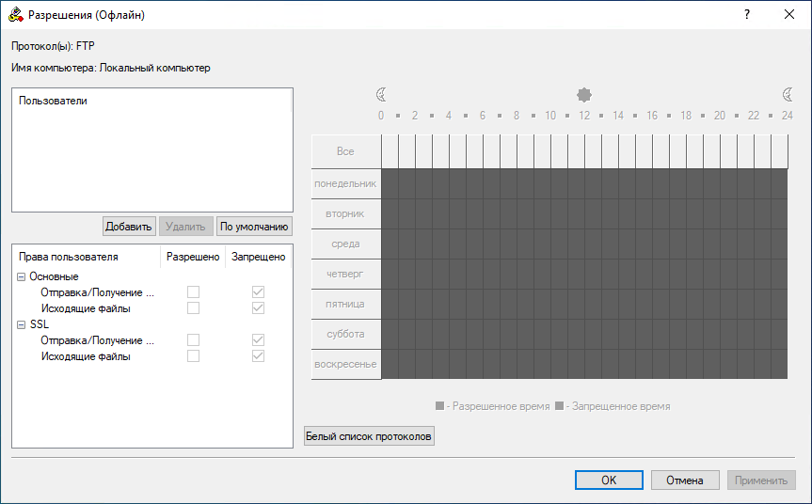This screenshot has width=812, height=504.
Task: Tick Allowed for Основные Исходящие файлы
Action: point(193,307)
